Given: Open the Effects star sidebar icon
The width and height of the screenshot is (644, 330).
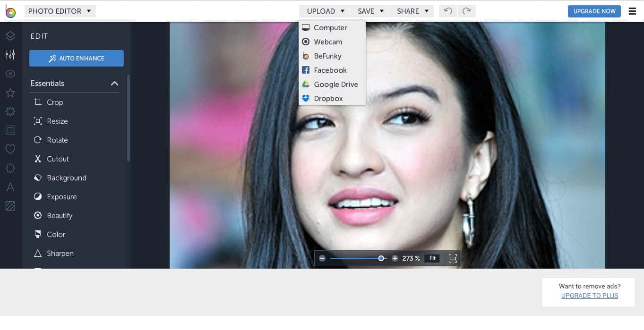Looking at the screenshot, I should (x=10, y=93).
